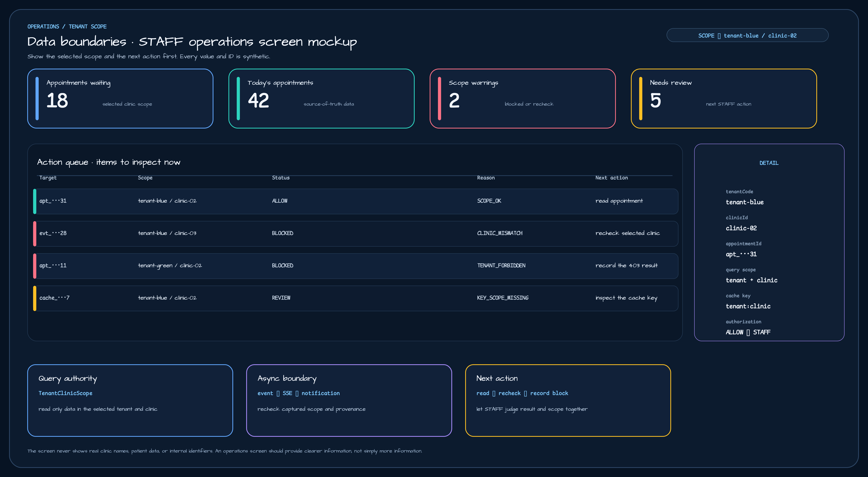Open the TENANT SCOPE breadcrumb
The width and height of the screenshot is (868, 477).
(88, 27)
